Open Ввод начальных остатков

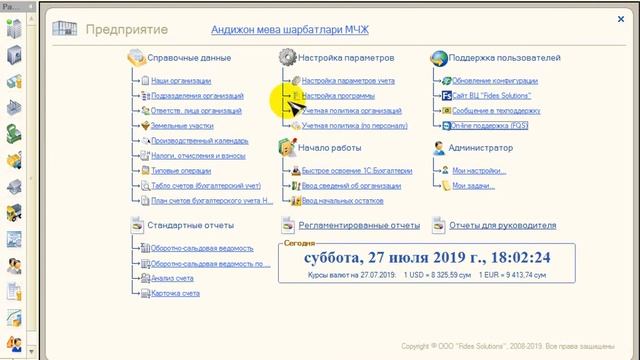342,201
